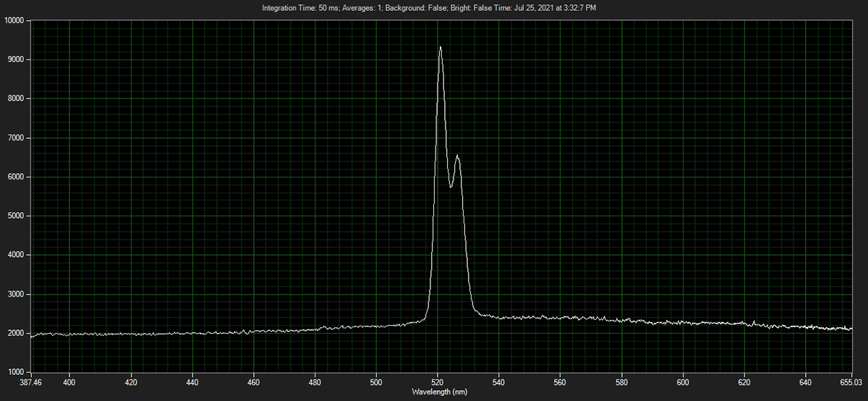Select the 10000 y-axis tick label
Image resolution: width=868 pixels, height=401 pixels.
(x=14, y=20)
